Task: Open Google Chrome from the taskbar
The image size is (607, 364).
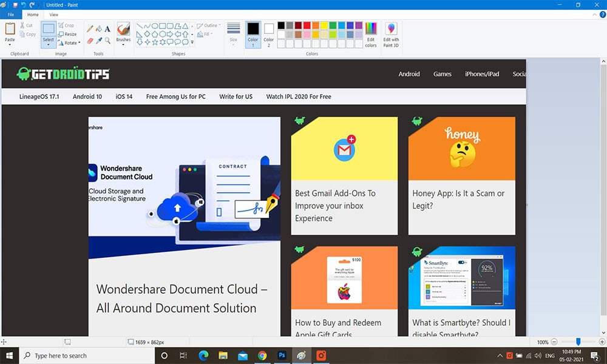Action: pos(262,356)
